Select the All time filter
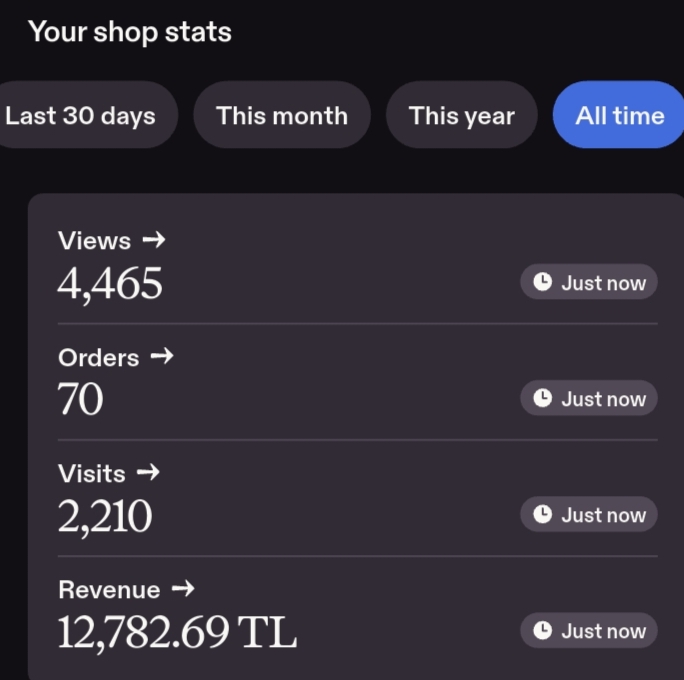This screenshot has height=680, width=684. 619,115
